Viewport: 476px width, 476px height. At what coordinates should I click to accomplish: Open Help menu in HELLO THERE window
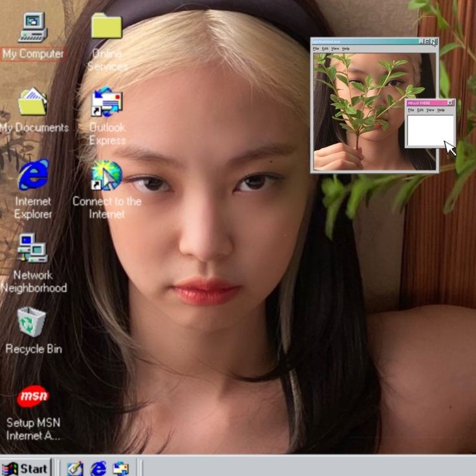point(441,110)
